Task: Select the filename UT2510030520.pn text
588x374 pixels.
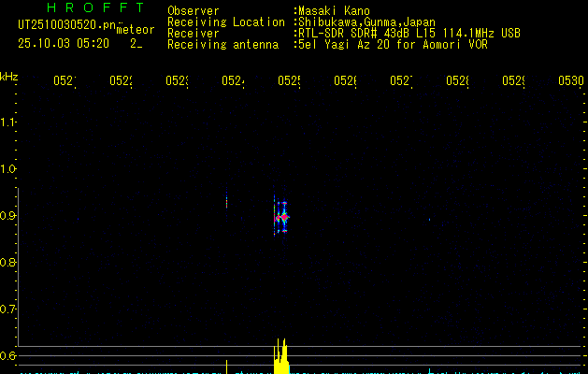Action: 67,24
